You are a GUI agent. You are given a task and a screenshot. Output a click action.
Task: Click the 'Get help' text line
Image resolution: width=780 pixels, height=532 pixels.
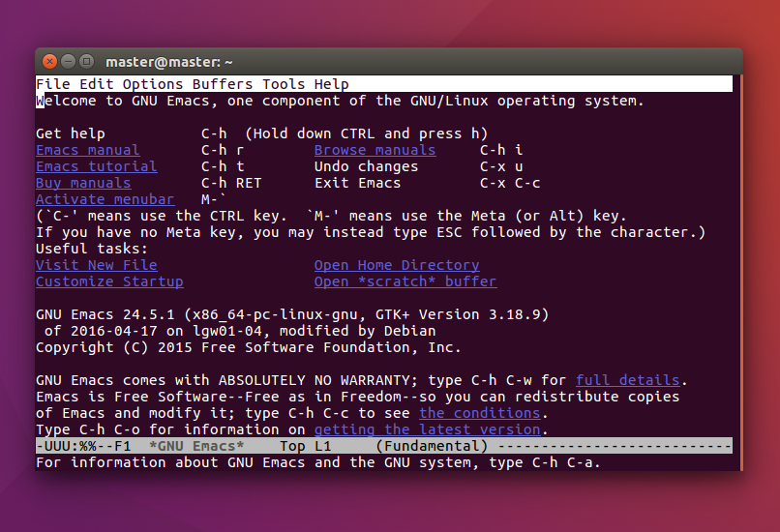pyautogui.click(x=71, y=133)
